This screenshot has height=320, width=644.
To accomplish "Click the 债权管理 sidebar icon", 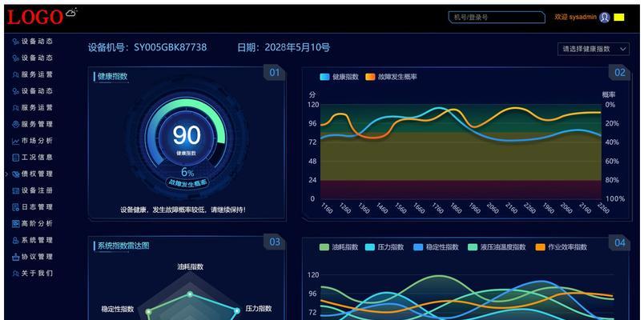I will pos(16,174).
